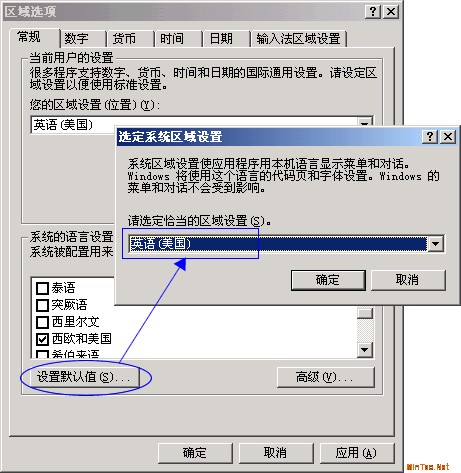Click 设置默认值(S)... button
Image resolution: width=461 pixels, height=473 pixels.
point(83,377)
